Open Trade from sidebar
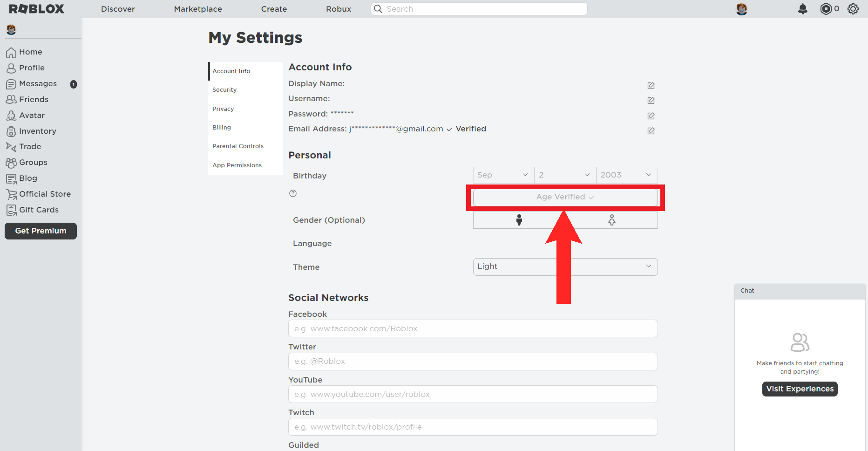 [24, 147]
